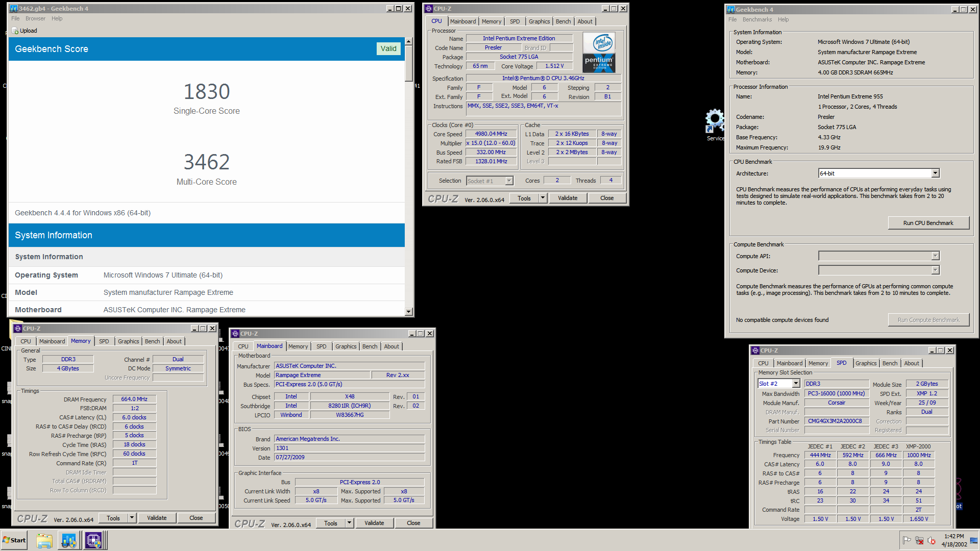Viewport: 980px width, 551px height.
Task: Expand Tools dropdown arrow in Memory CPU-Z window
Action: point(132,518)
